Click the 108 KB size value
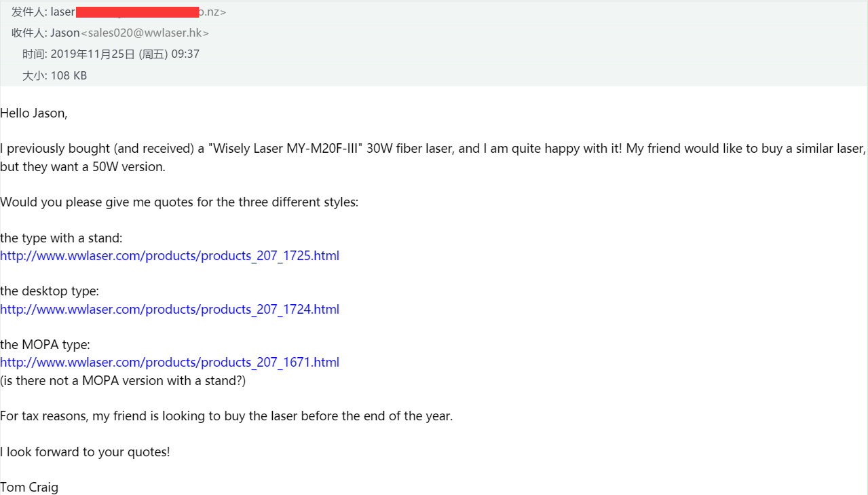 69,75
